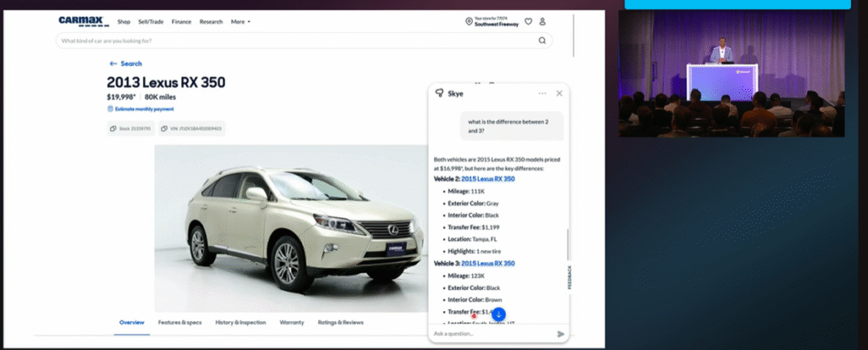Image resolution: width=868 pixels, height=350 pixels.
Task: Click the Skye chat scrollbar
Action: (x=567, y=247)
